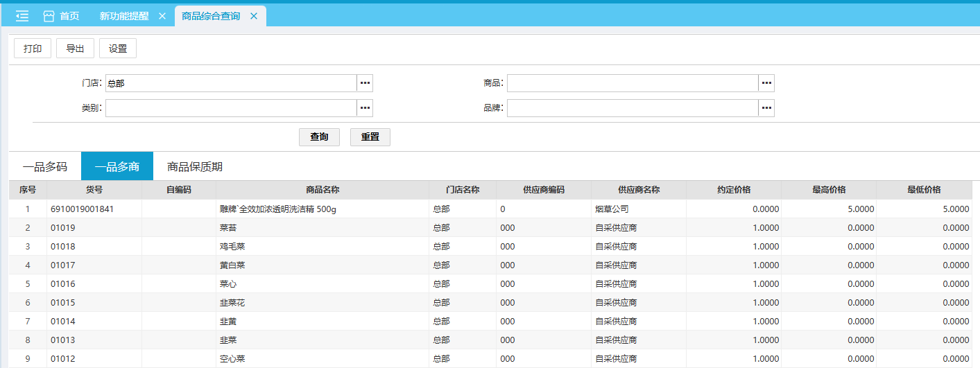This screenshot has height=368, width=980.
Task: Open the 类别 picker ellipsis button
Action: coord(365,108)
